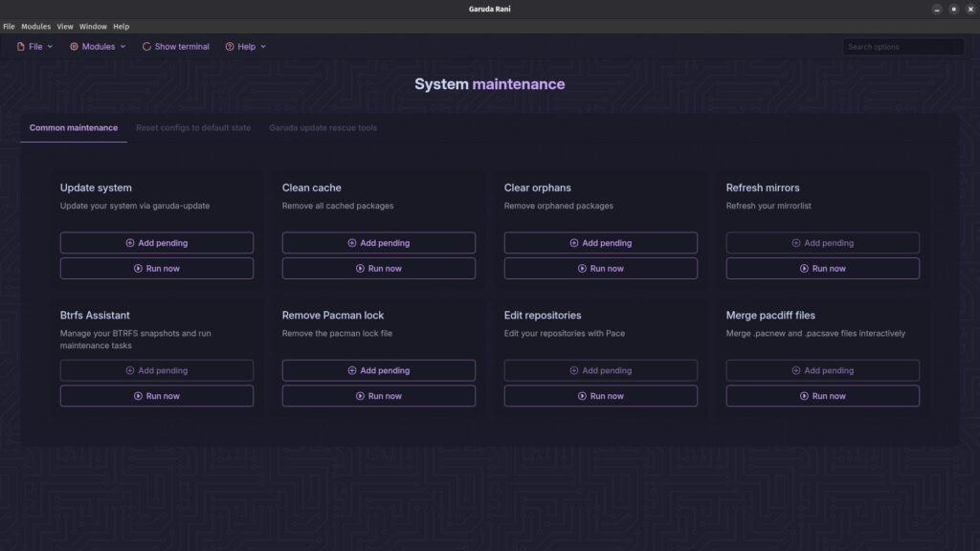Click play icon on Refresh mirrors Run now
Viewport: 980px width, 551px height.
pos(804,269)
